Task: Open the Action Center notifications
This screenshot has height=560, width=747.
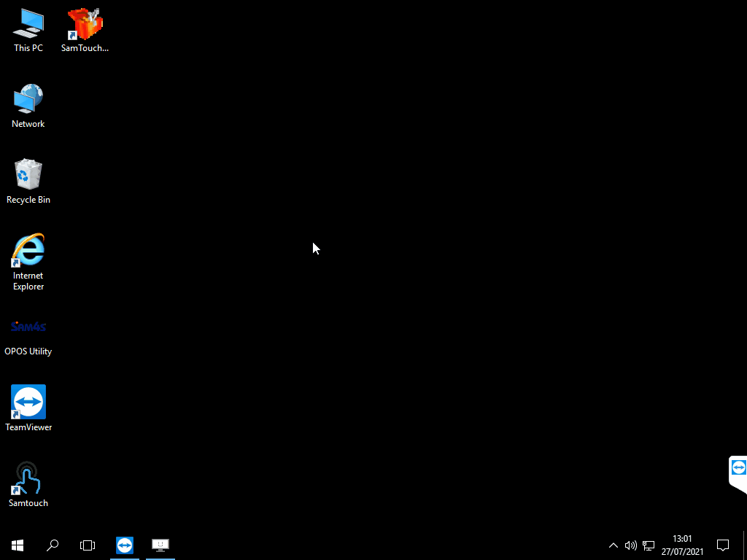Action: click(723, 545)
